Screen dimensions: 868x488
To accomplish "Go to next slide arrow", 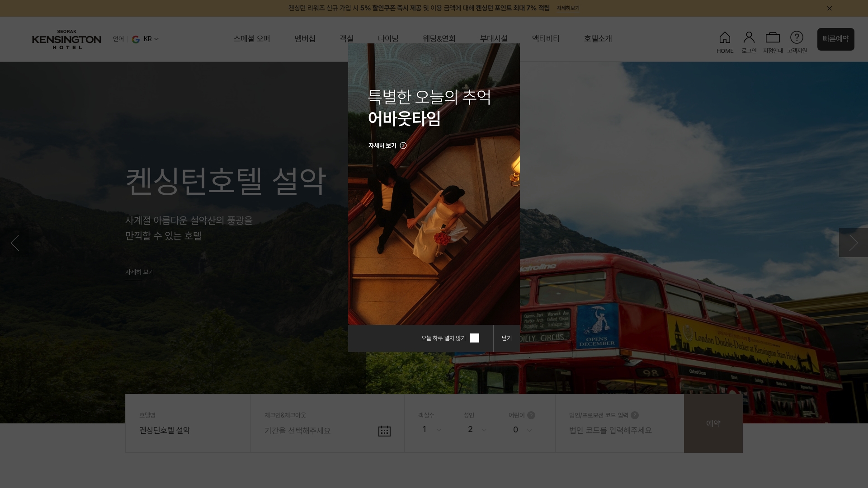I will [853, 243].
